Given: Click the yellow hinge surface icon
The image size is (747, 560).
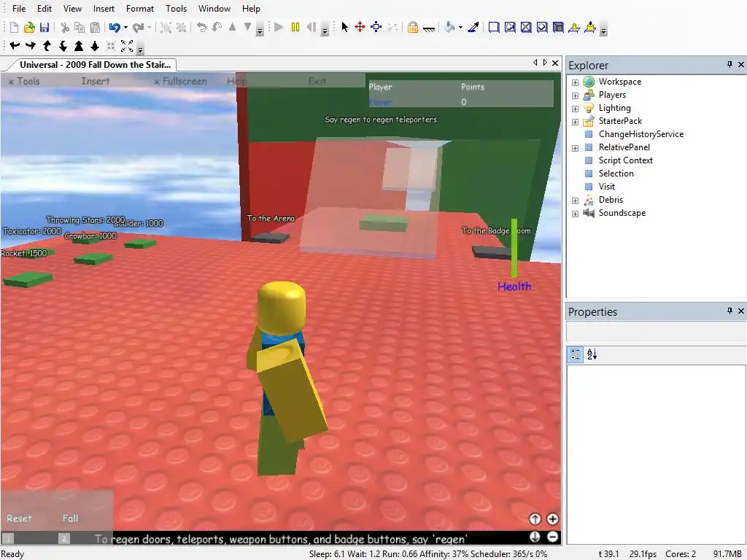Looking at the screenshot, I should (x=574, y=27).
